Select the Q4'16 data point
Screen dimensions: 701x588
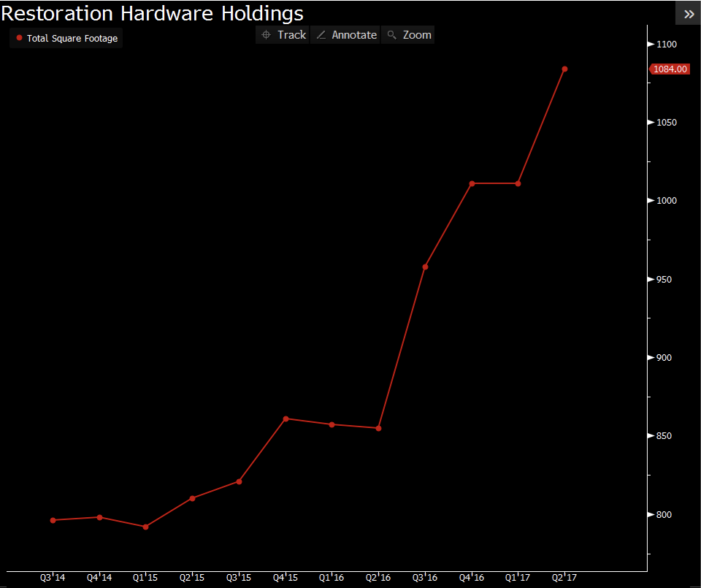[x=472, y=183]
